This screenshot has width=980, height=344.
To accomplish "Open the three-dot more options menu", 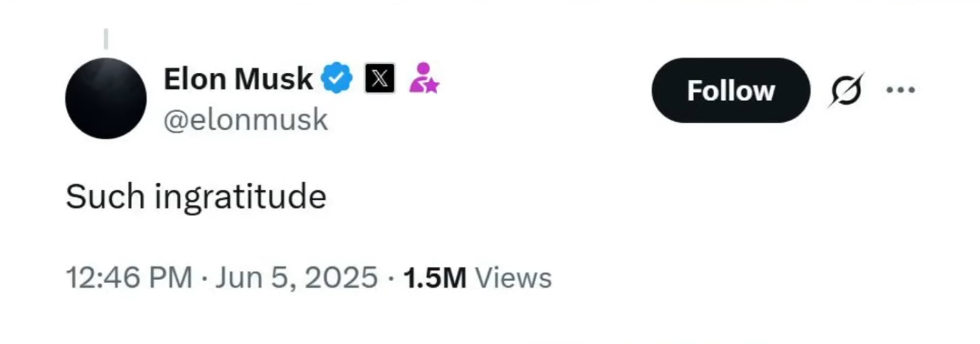I will click(900, 90).
